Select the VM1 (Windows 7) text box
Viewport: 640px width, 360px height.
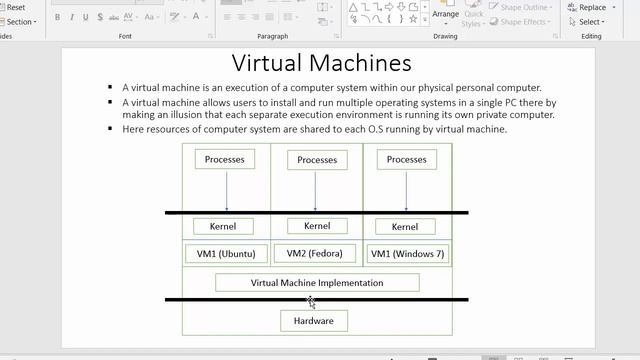coord(407,254)
